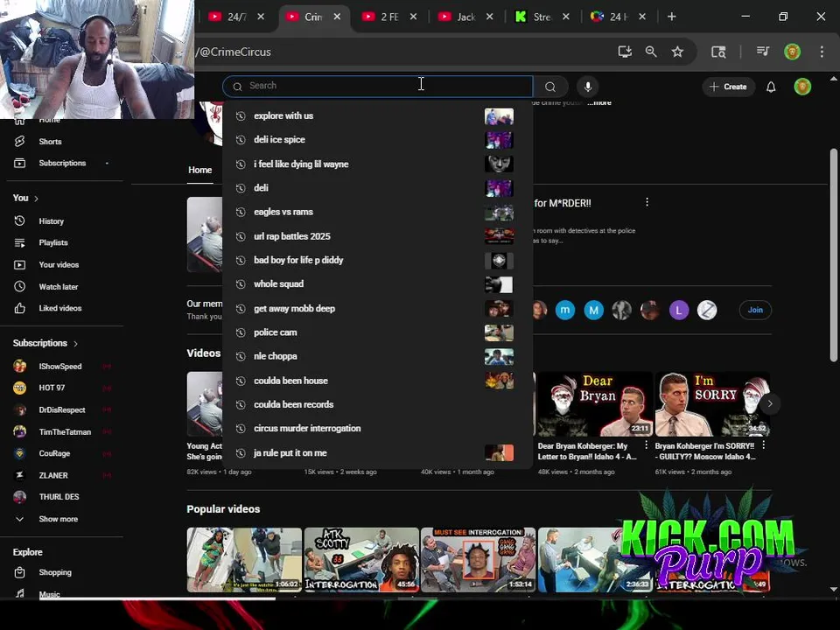Viewport: 840px width, 630px height.
Task: Click the Create button
Action: (728, 87)
